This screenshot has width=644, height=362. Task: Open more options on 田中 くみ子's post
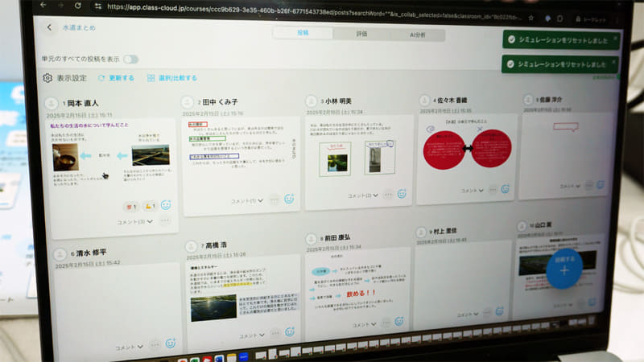274,200
